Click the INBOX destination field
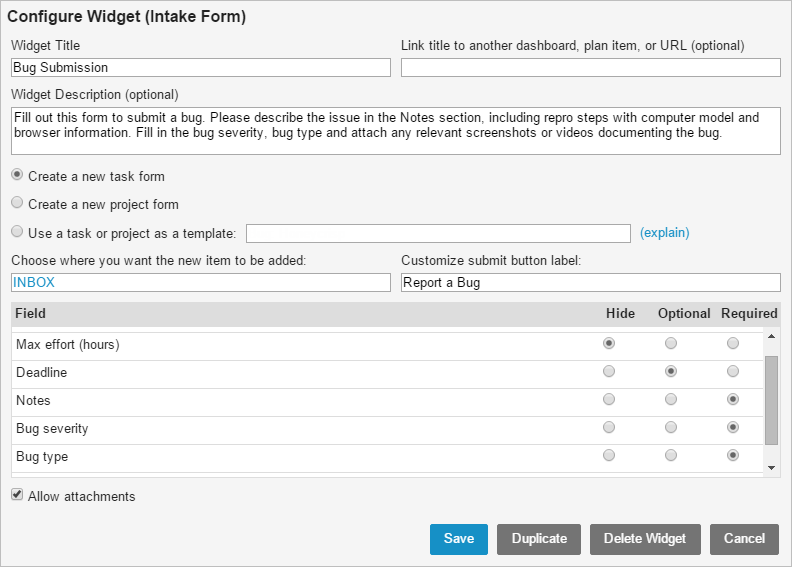The width and height of the screenshot is (792, 567). coord(201,283)
